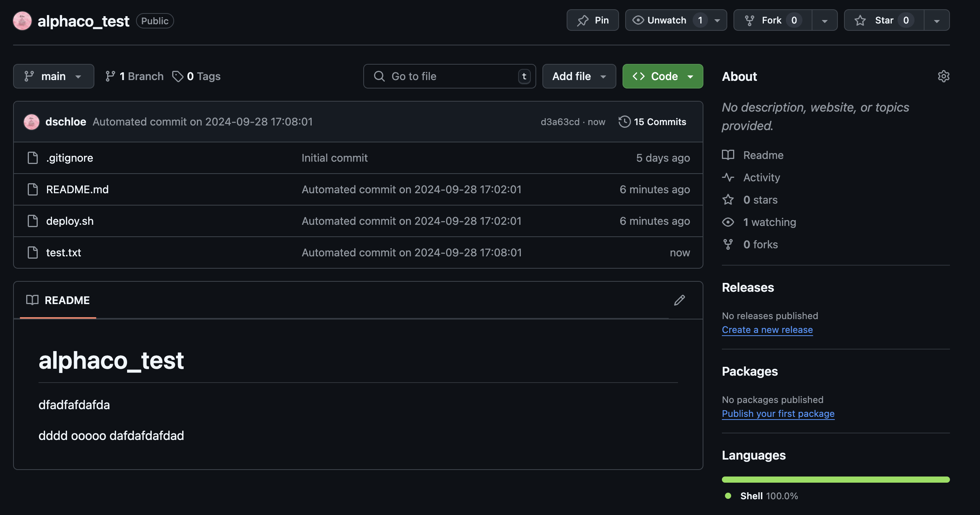Open the deploy.sh file
The image size is (980, 515).
(x=70, y=221)
